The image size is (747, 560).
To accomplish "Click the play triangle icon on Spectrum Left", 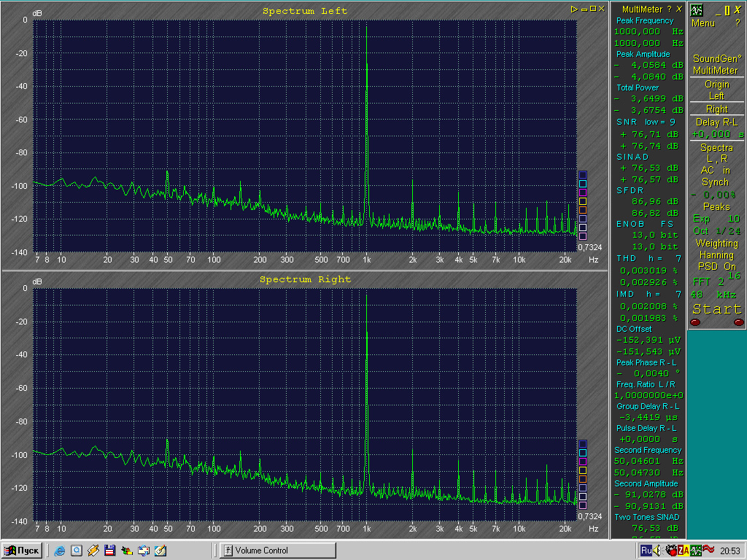I will click(575, 9).
